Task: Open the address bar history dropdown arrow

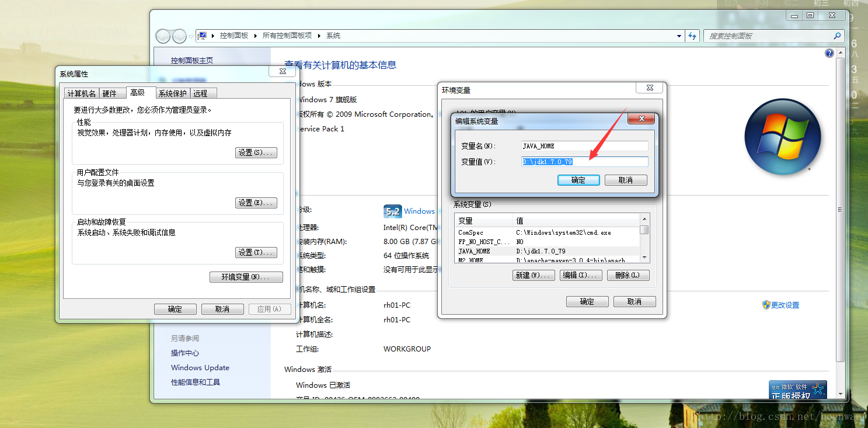Action: point(679,36)
